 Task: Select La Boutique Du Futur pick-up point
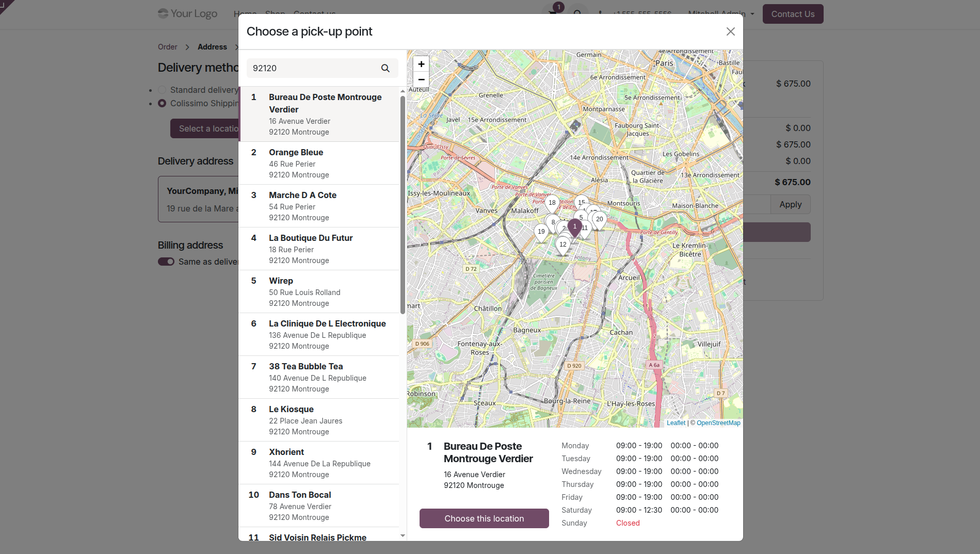coord(319,249)
